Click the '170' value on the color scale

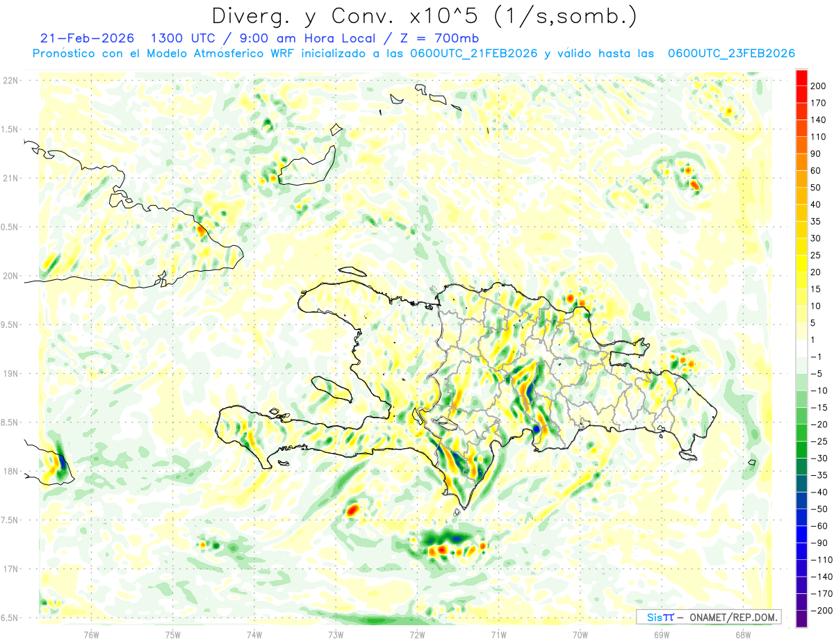[819, 104]
